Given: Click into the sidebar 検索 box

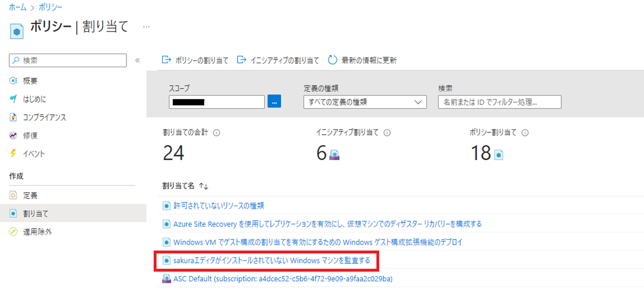Looking at the screenshot, I should tap(68, 60).
